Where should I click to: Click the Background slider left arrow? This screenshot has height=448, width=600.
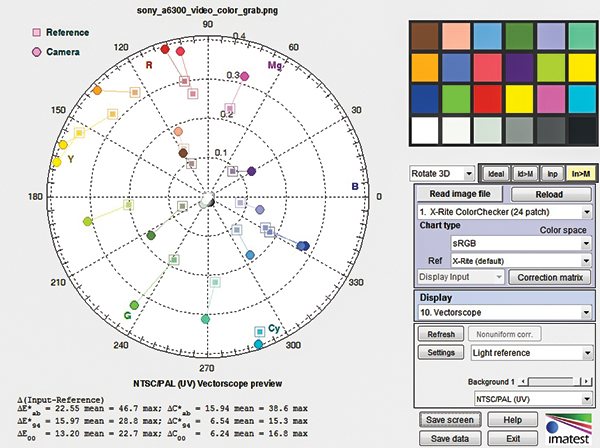pos(523,381)
